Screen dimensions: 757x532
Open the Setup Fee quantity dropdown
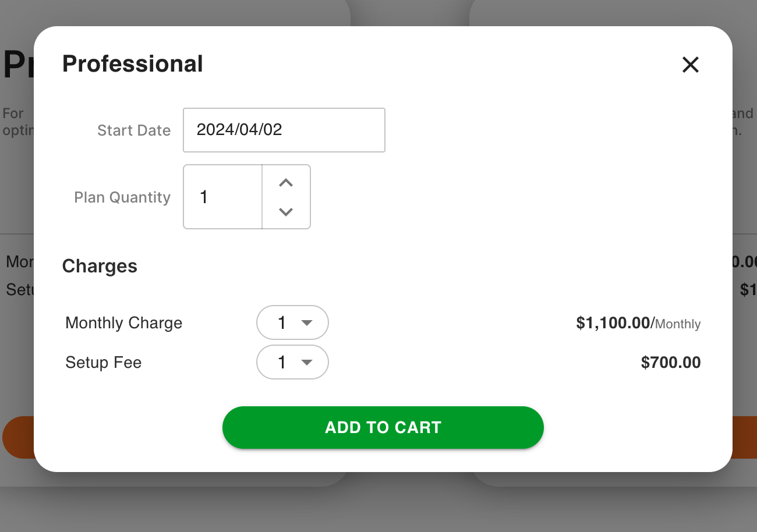[292, 362]
